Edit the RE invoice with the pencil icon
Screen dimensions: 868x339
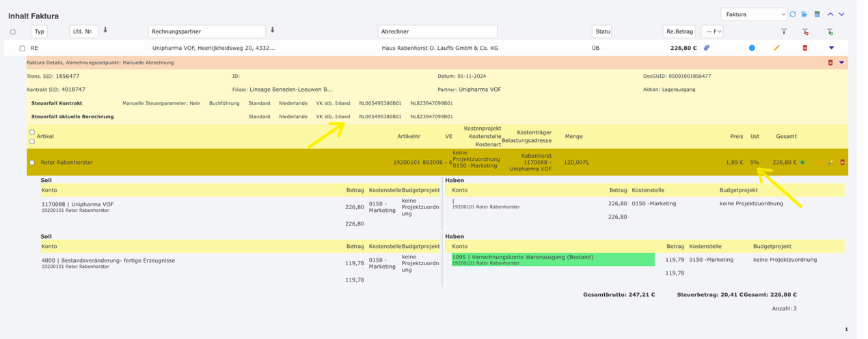[776, 48]
